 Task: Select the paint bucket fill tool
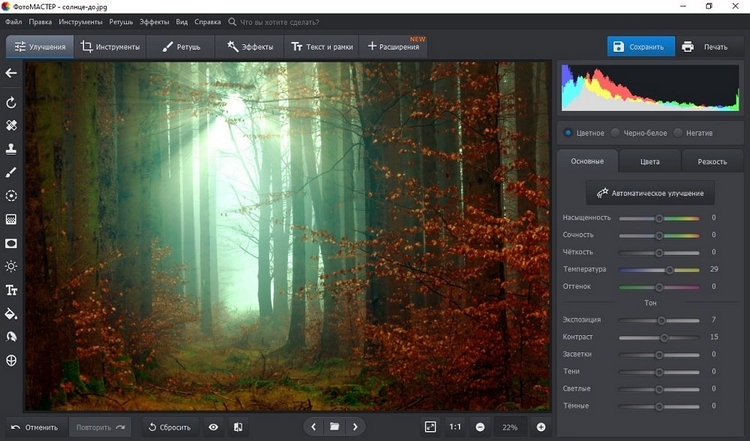(11, 313)
